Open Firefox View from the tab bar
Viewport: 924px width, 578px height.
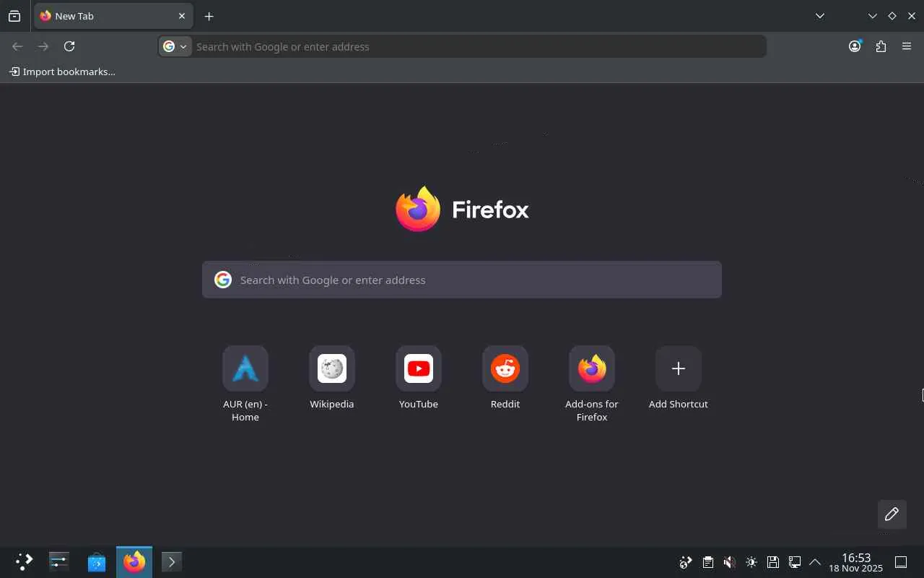coord(14,16)
